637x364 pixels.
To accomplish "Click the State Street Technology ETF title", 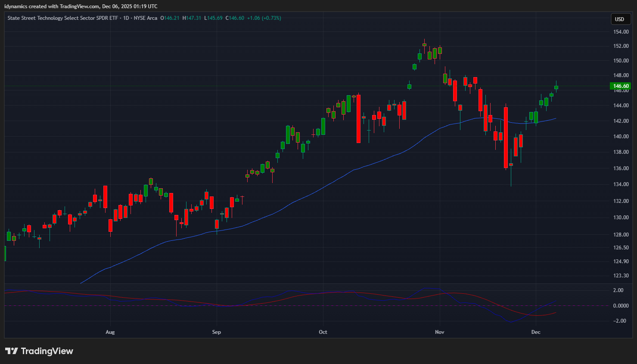I will tap(62, 18).
